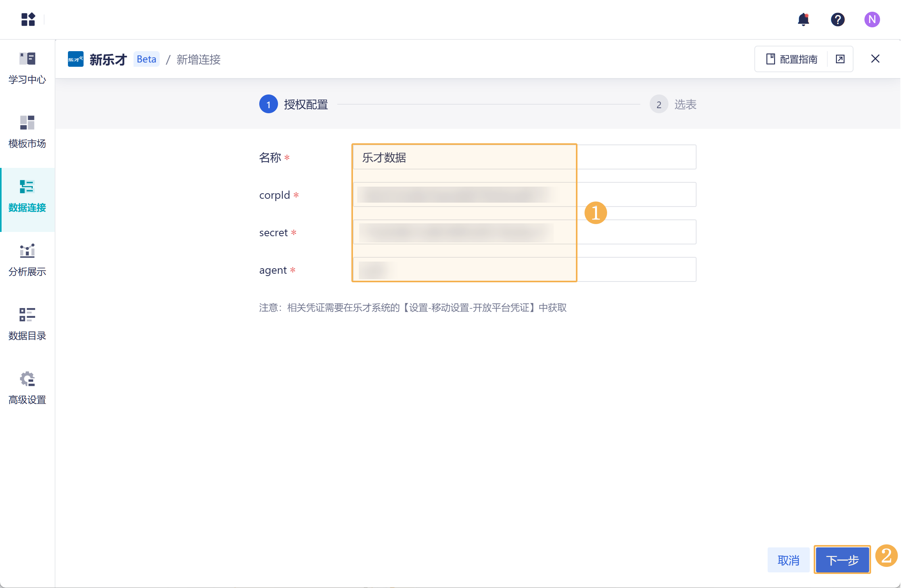Screen dimensions: 907x588
Task: Focus the 名称 input field
Action: point(524,157)
